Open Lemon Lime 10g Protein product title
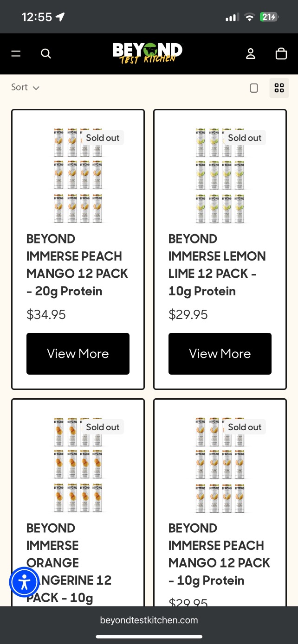 217,265
